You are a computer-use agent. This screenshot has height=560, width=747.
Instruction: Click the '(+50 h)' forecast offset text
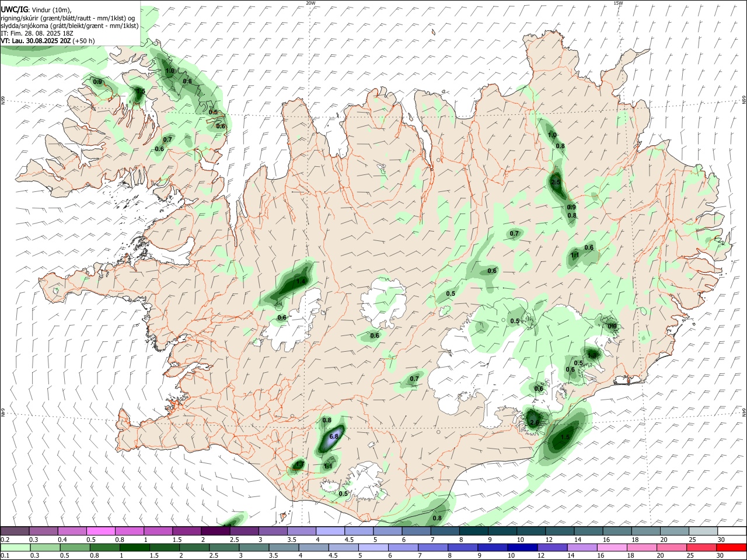(x=84, y=41)
